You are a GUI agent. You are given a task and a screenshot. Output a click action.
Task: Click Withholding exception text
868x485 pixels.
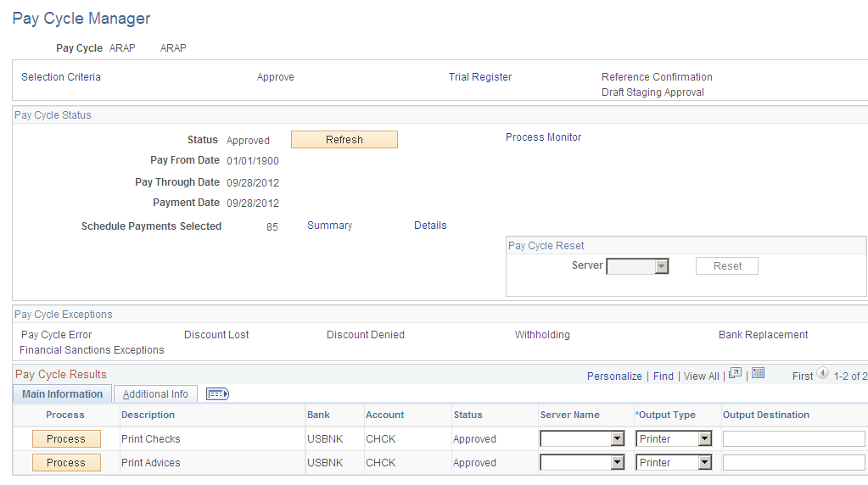pyautogui.click(x=542, y=335)
